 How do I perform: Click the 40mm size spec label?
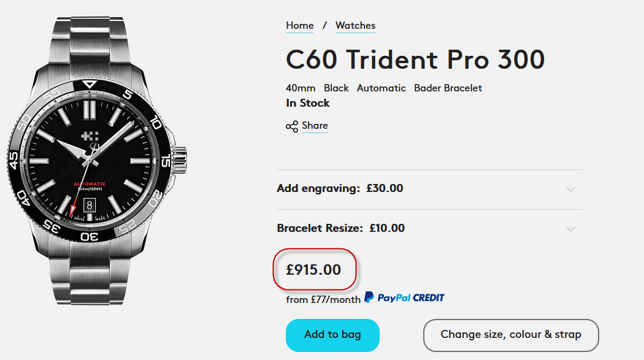coord(301,88)
